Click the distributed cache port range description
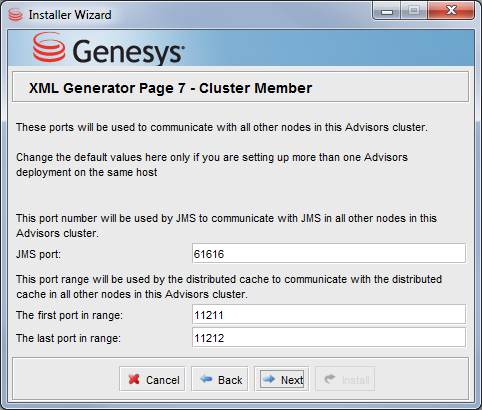 tap(229, 287)
